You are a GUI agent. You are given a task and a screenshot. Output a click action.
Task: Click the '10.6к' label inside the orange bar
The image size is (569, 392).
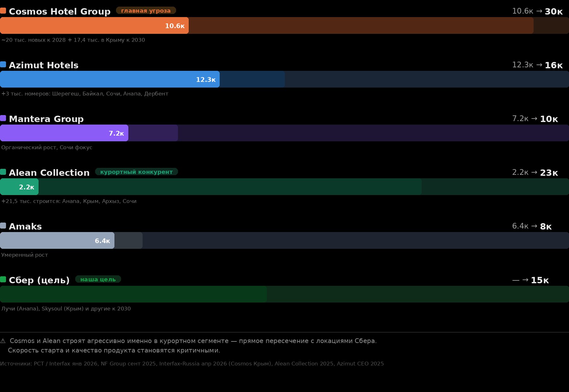[x=175, y=26]
